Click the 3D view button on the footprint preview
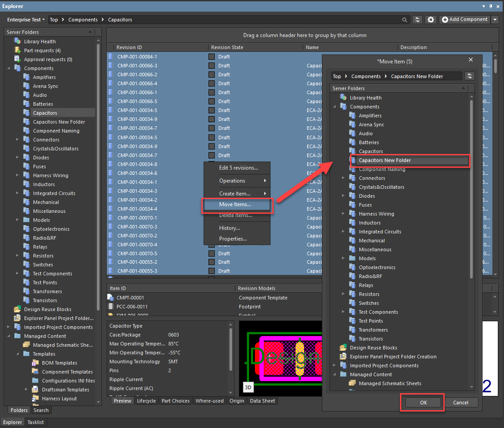The height and width of the screenshot is (428, 504). point(248,387)
